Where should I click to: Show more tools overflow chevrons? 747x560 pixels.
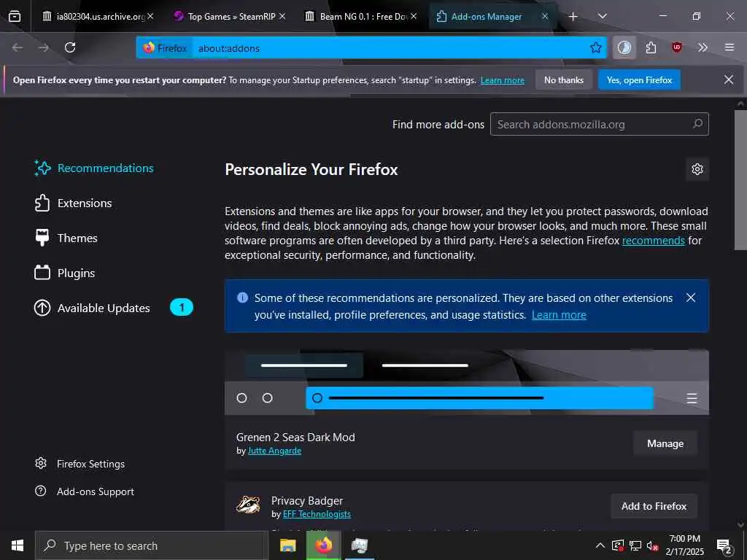(x=703, y=47)
